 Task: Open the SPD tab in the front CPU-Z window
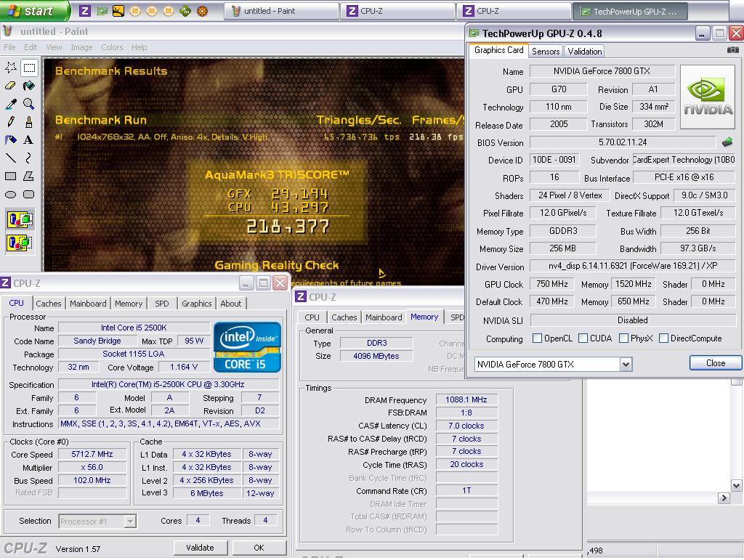[x=161, y=304]
